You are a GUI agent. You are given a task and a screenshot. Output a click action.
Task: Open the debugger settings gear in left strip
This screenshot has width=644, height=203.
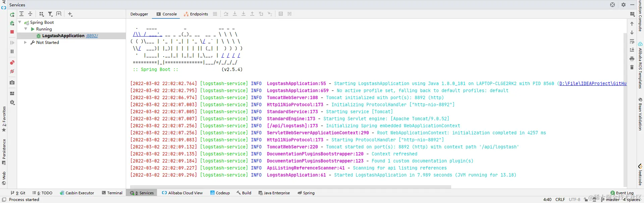[12, 103]
